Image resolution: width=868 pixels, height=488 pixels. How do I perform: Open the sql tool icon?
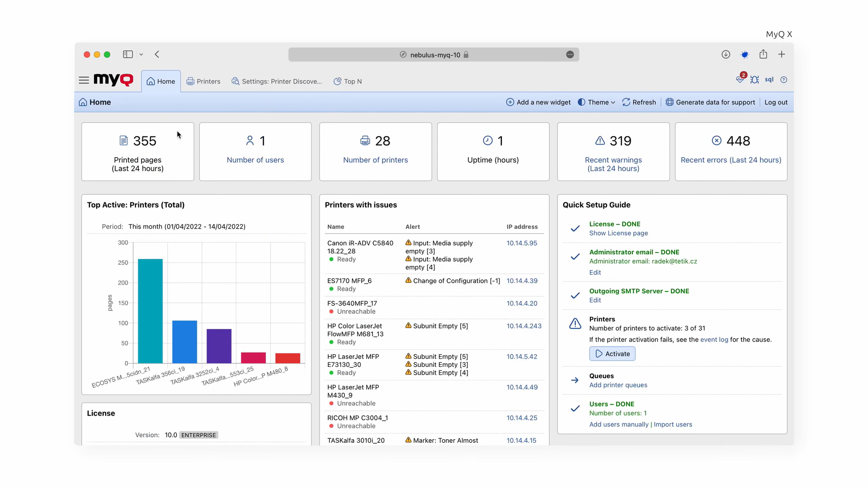(x=769, y=80)
